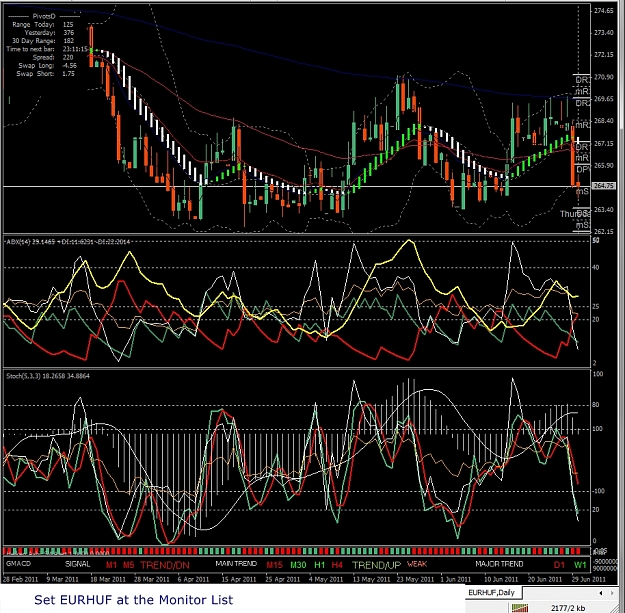The width and height of the screenshot is (625, 613).
Task: Click the 269.65 price scale label
Action: 603,99
